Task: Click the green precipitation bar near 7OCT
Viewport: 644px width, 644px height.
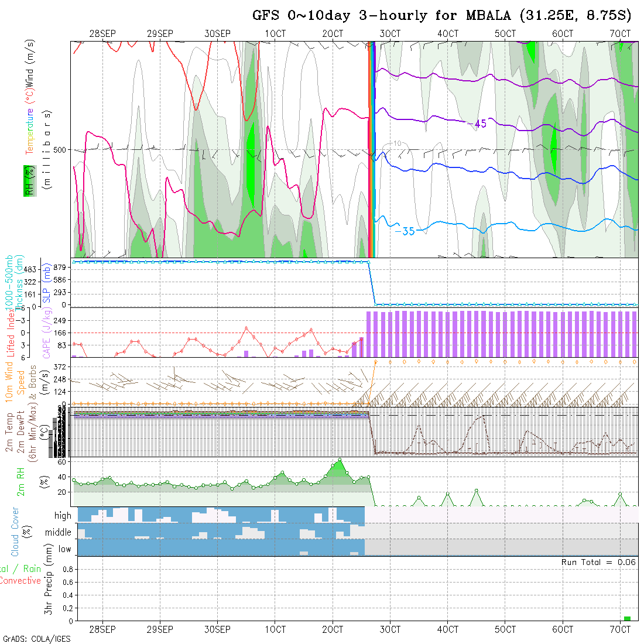Action: (x=627, y=618)
